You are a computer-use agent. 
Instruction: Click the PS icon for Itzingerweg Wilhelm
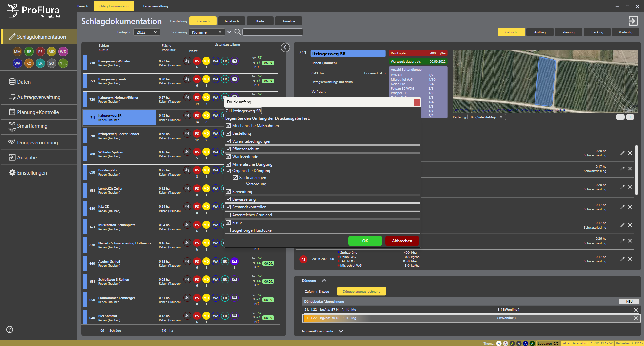click(x=197, y=61)
